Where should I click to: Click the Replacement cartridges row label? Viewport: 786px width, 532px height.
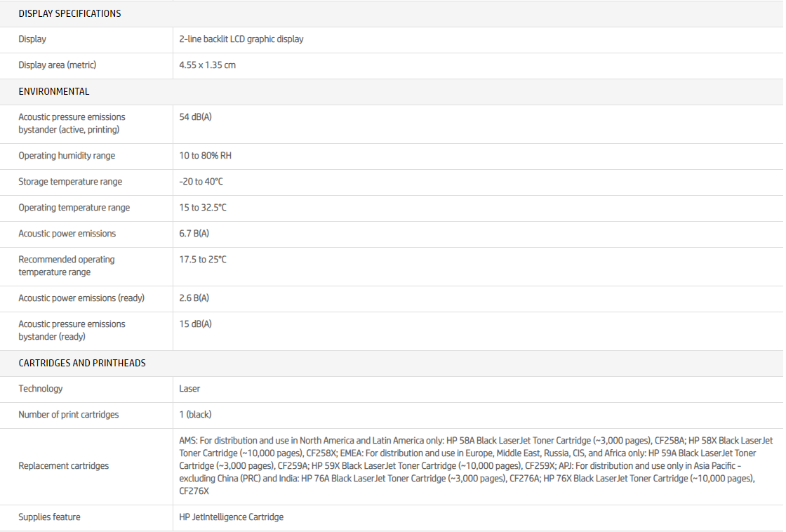(64, 466)
